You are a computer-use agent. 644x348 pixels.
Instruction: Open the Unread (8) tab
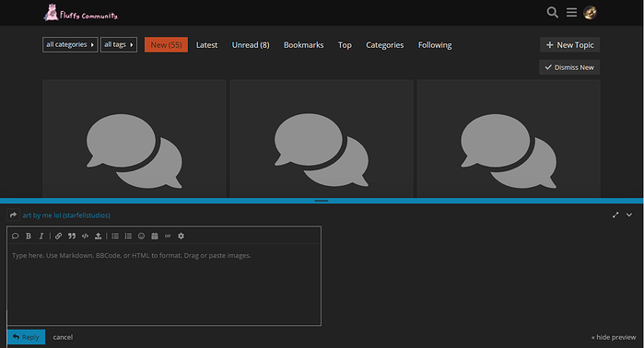(251, 45)
